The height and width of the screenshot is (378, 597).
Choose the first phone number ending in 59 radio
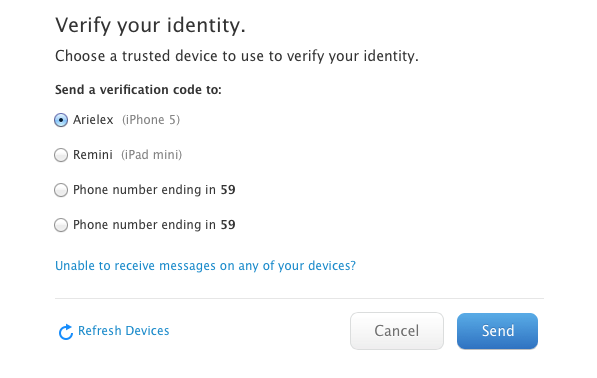tap(61, 190)
